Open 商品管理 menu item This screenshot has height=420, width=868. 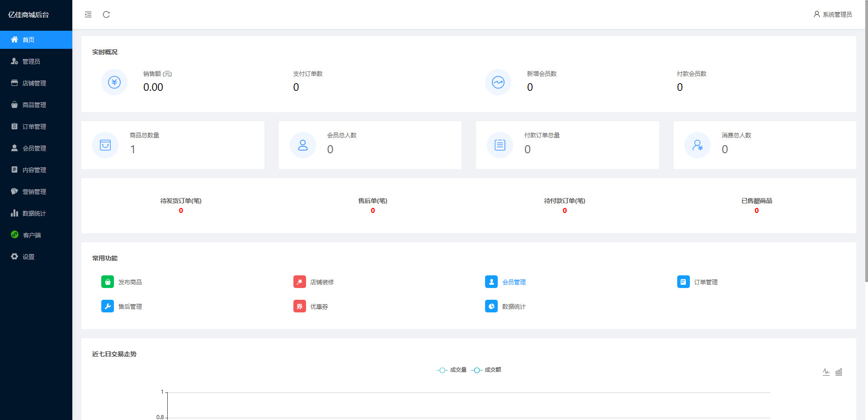coord(36,105)
